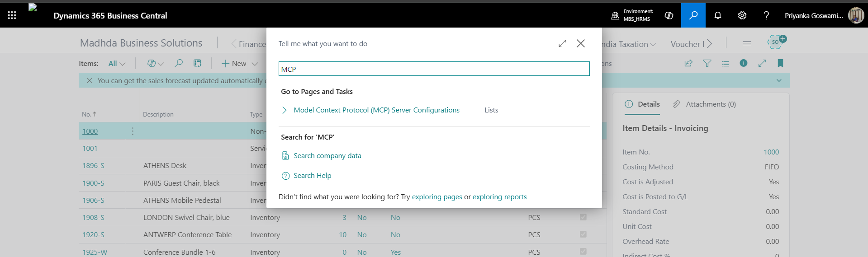The image size is (868, 257).
Task: Open the Priyanka Goswami profile avatar
Action: [856, 15]
